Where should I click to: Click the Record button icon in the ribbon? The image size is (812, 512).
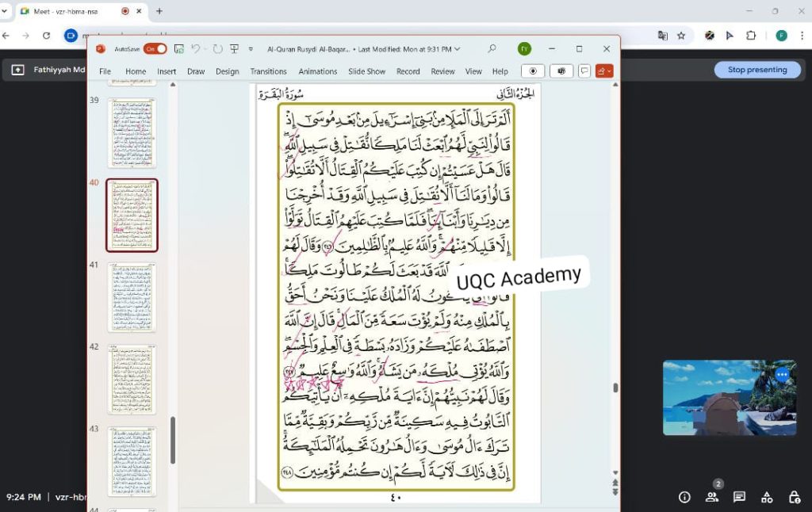tap(533, 71)
